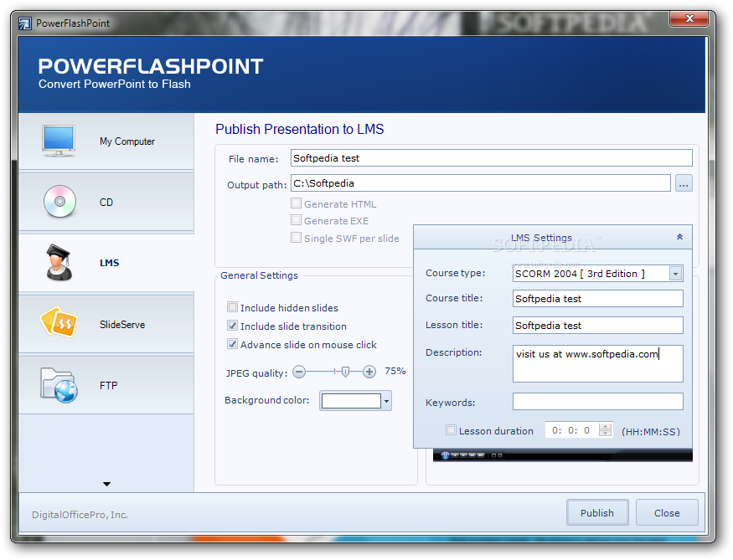Click the JPEG quality slider thumb

(x=345, y=372)
